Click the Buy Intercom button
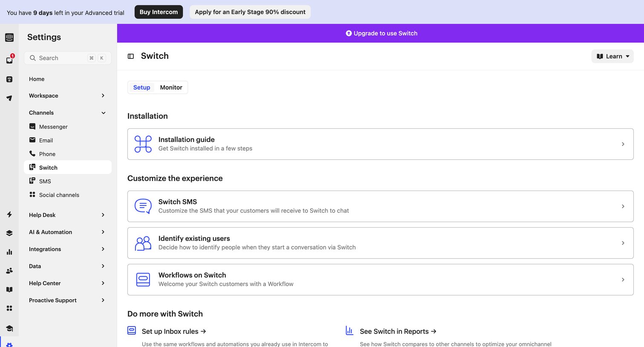Screen dimensions: 644x347 click(x=159, y=12)
